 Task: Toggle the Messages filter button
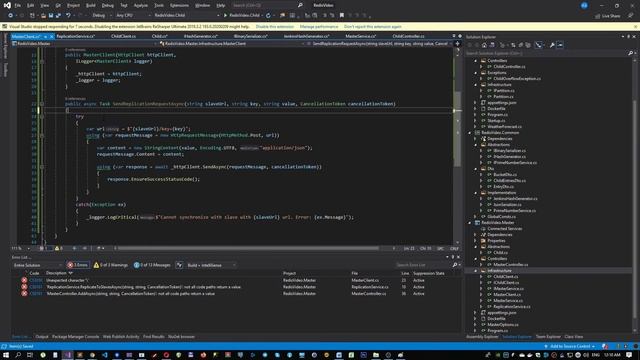[152, 265]
